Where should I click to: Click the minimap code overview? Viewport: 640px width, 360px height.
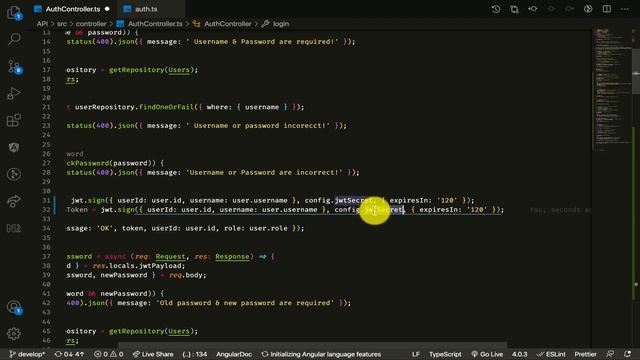pos(611,90)
